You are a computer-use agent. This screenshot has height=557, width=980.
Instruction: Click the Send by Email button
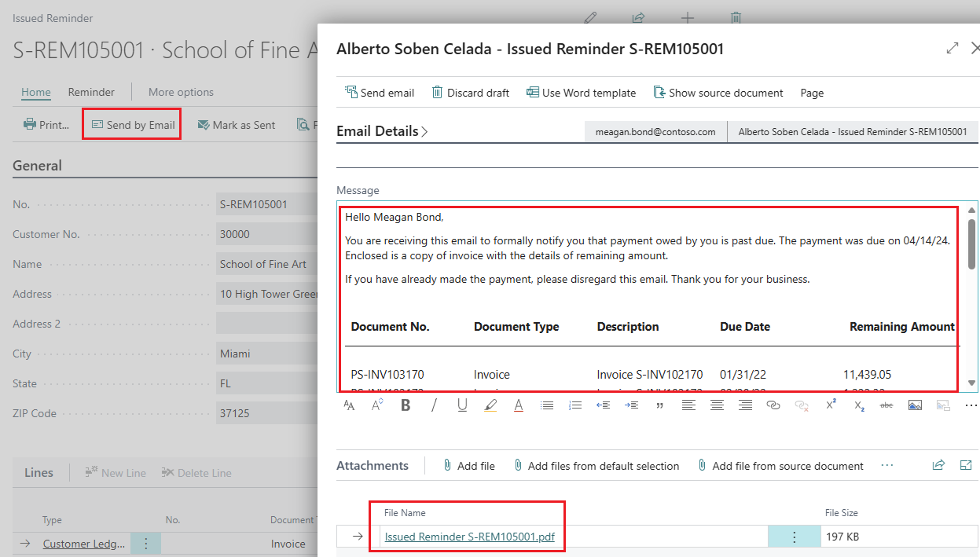click(131, 124)
